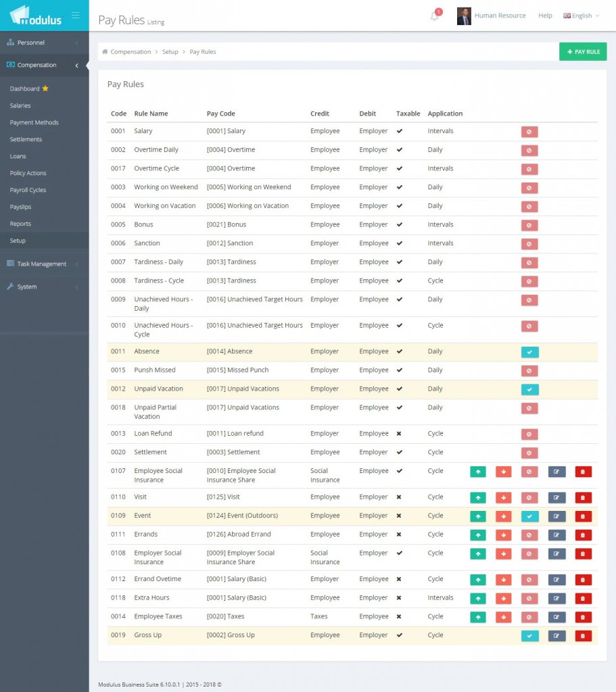Click the hamburger icon beside the Modulus logo

click(x=75, y=14)
